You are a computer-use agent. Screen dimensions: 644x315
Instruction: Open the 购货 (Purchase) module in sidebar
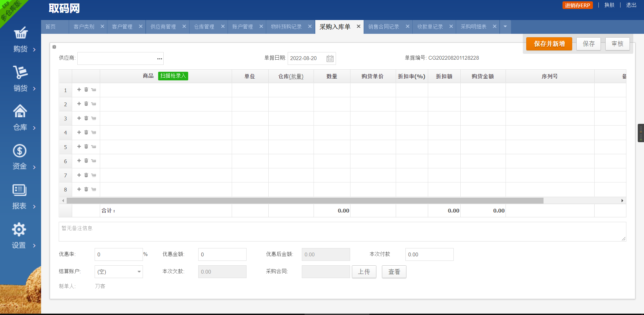coord(21,40)
